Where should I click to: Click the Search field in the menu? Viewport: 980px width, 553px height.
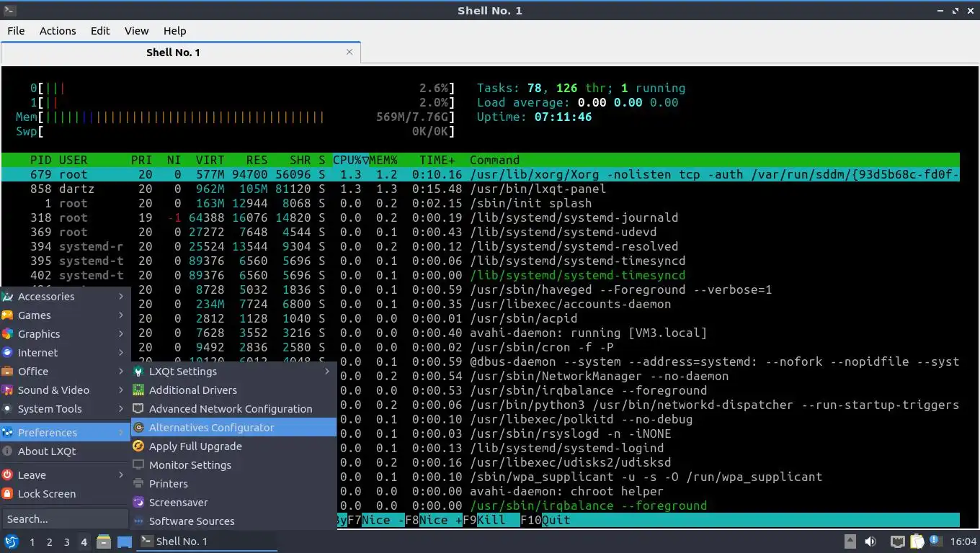click(65, 518)
